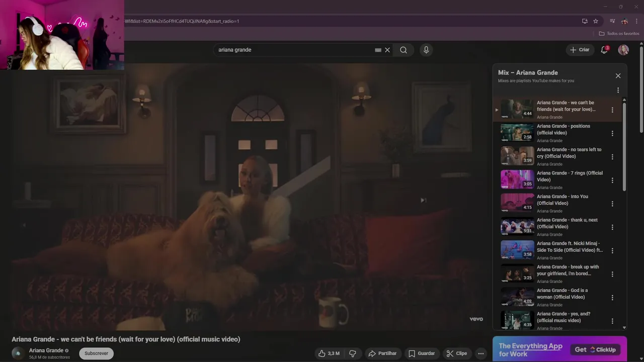Open the Chrome profile avatar
This screenshot has height=362, width=644.
point(624,21)
